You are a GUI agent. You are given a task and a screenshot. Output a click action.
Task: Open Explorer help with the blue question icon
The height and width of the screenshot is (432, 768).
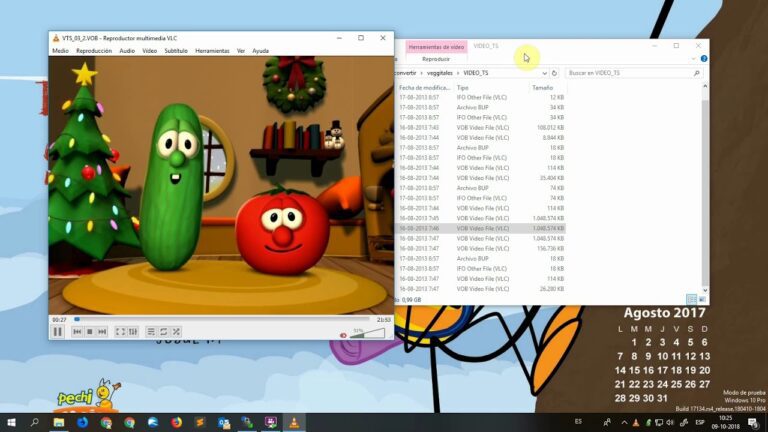pos(704,59)
